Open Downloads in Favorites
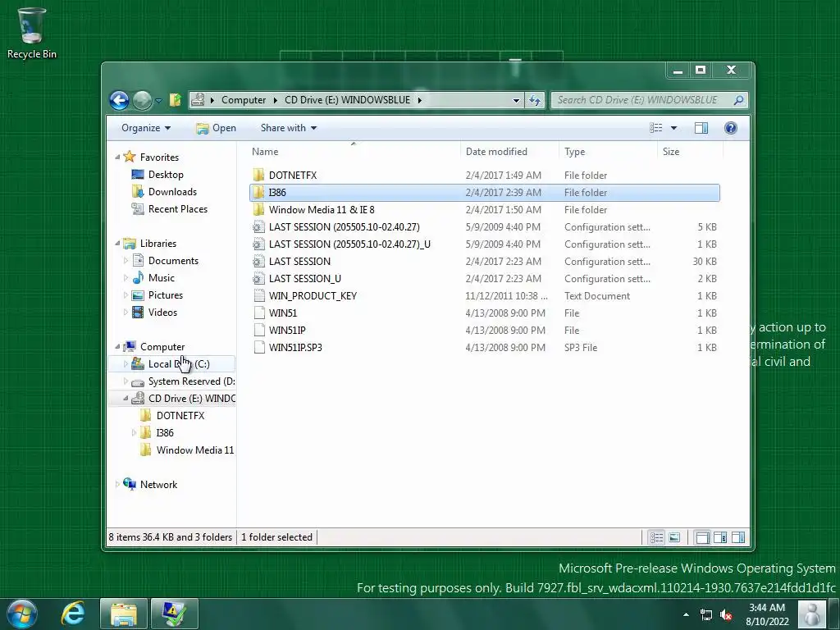This screenshot has height=630, width=840. (172, 192)
